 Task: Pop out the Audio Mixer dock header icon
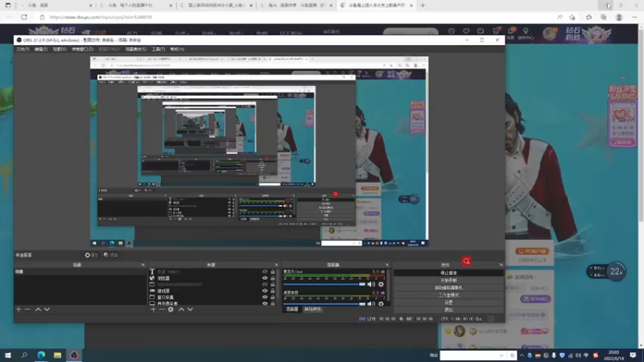pos(387,265)
